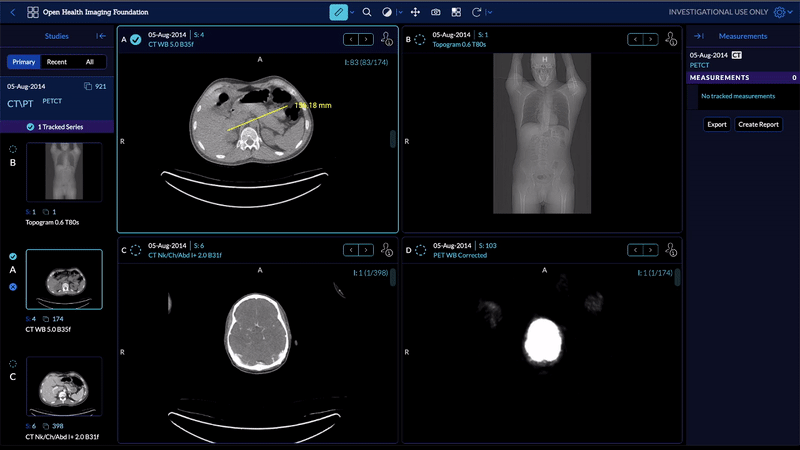Click the Create Report button
The image size is (800, 450).
pyautogui.click(x=758, y=124)
